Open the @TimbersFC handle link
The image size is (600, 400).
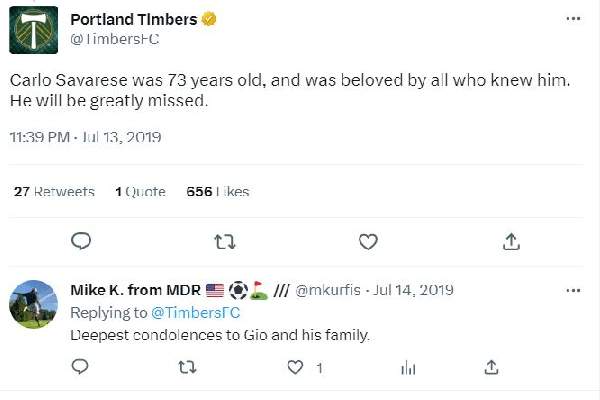[x=115, y=39]
